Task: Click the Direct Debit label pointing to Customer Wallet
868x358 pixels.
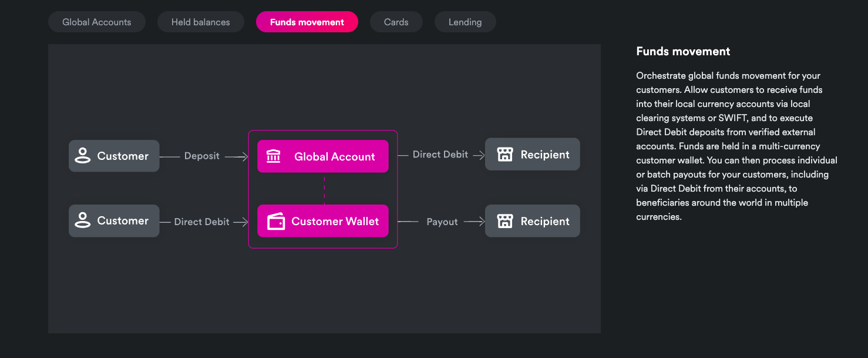Action: (202, 222)
